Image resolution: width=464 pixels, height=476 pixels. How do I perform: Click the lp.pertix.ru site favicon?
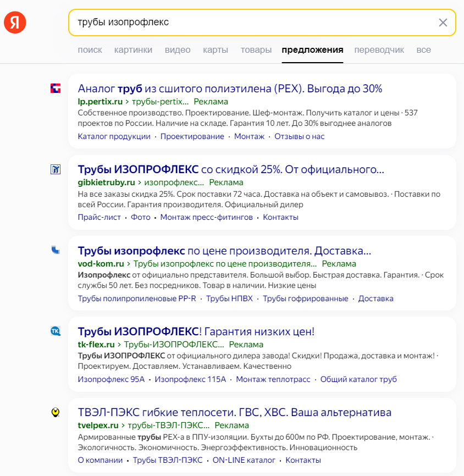pos(56,88)
